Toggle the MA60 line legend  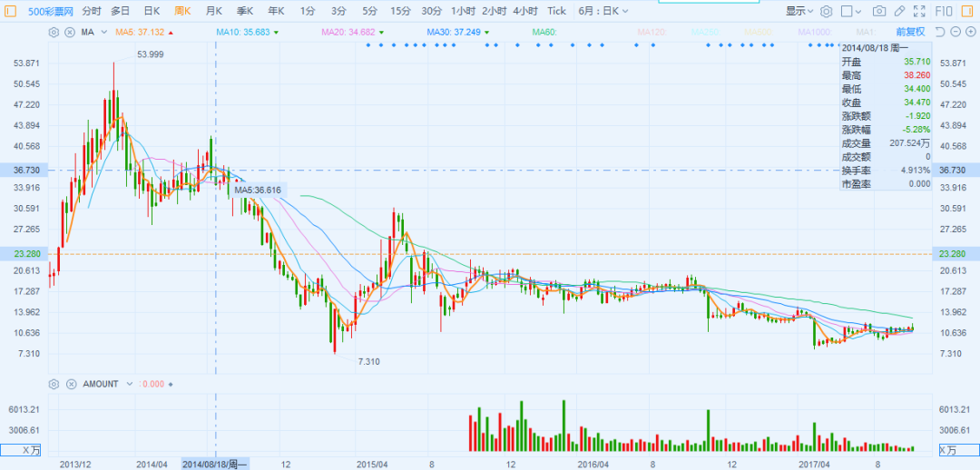click(x=544, y=32)
